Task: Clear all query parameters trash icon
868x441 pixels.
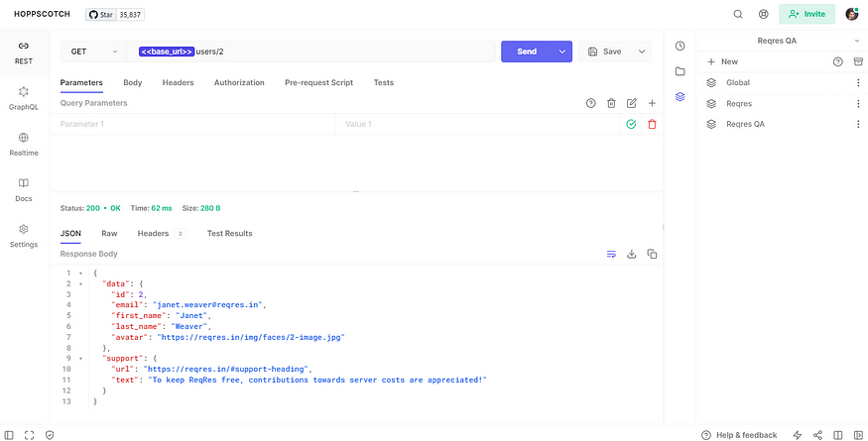Action: tap(611, 103)
